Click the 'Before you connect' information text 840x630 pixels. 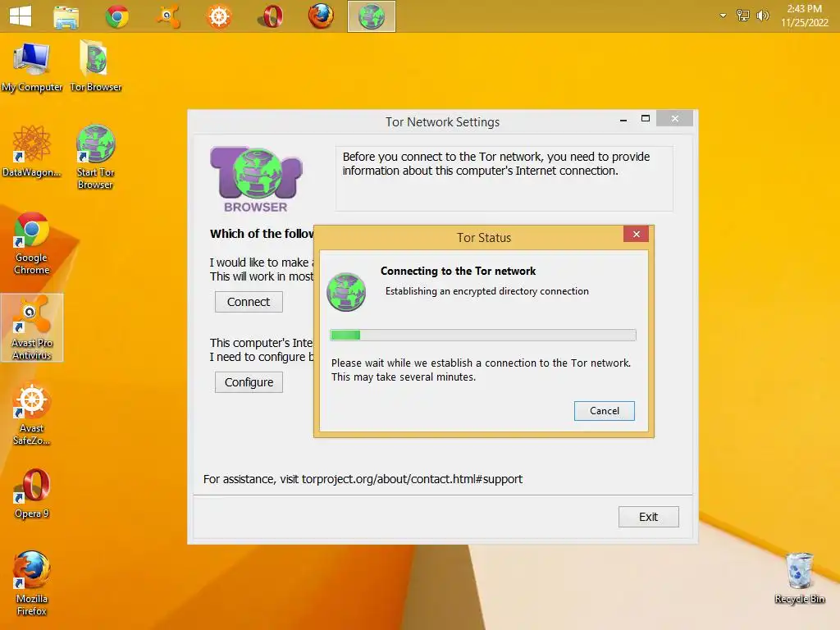pos(496,163)
